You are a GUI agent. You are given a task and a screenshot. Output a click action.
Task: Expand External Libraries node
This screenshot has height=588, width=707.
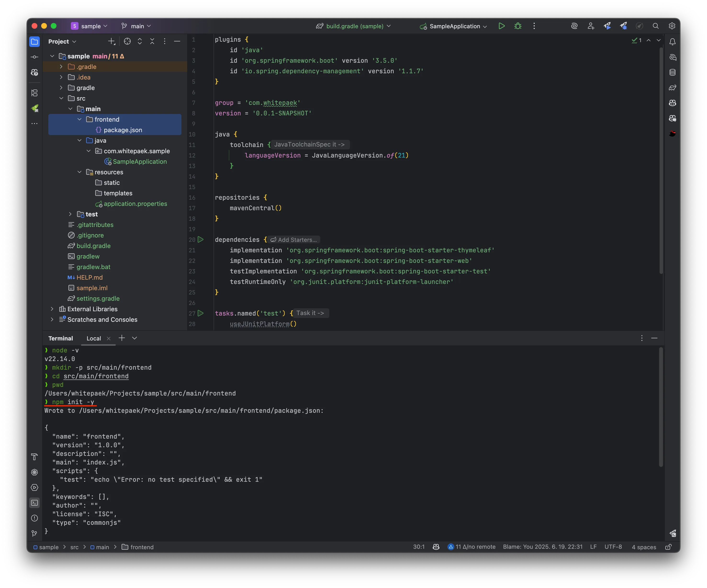[52, 309]
